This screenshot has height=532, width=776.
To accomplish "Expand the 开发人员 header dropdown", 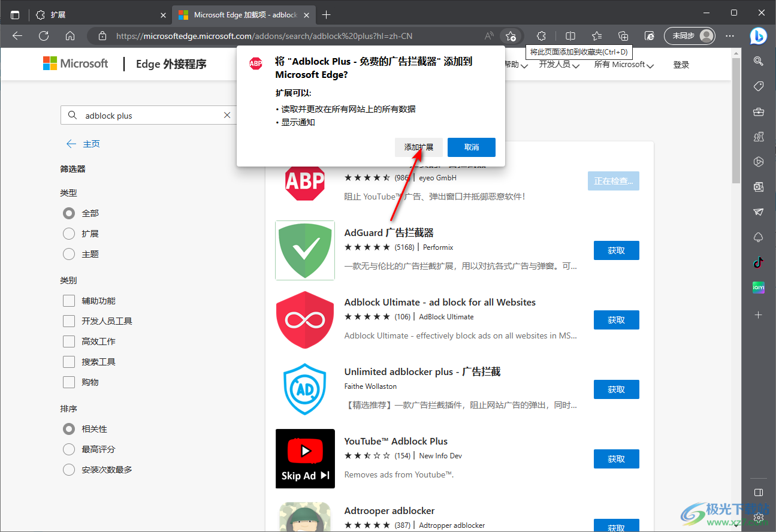I will [x=559, y=65].
